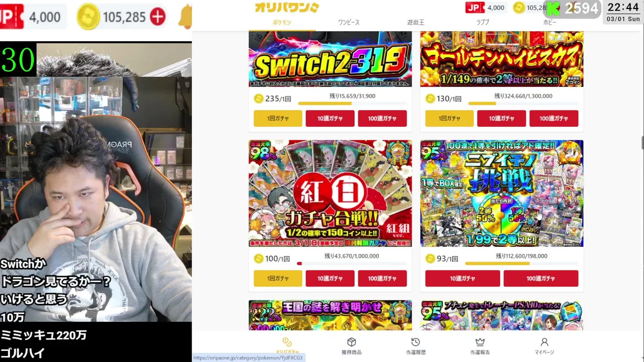Viewport: 644px width, 362px height.
Task: Open the ニブイチ挑戦 banner
Action: click(x=502, y=194)
